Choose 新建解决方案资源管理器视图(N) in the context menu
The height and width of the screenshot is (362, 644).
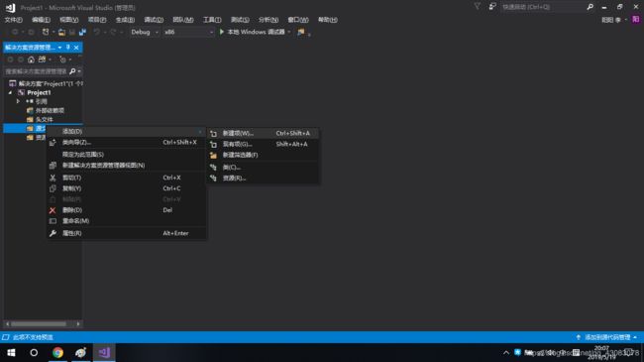tap(127, 166)
